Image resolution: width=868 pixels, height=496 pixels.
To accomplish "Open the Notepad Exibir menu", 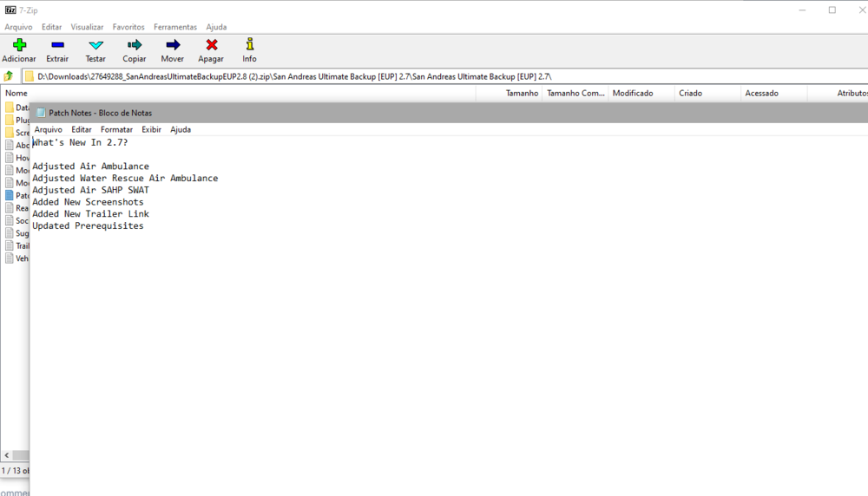I will 151,129.
